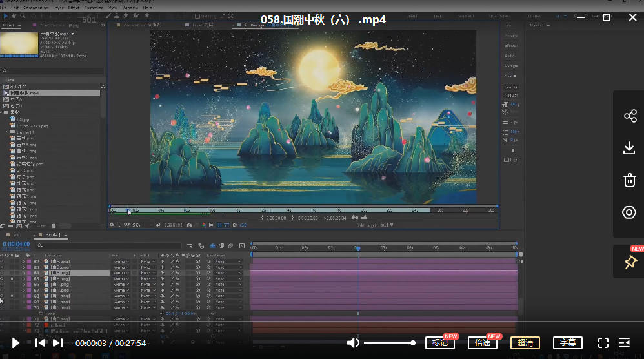Click the pin icon with NEW badge
Screen dimensions: 644x359
pyautogui.click(x=630, y=262)
